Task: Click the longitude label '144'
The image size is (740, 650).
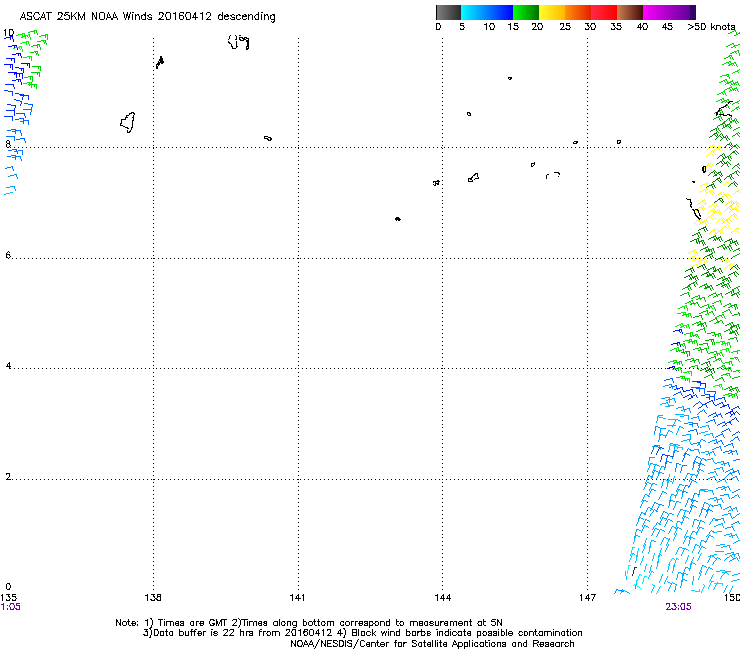Action: click(442, 598)
